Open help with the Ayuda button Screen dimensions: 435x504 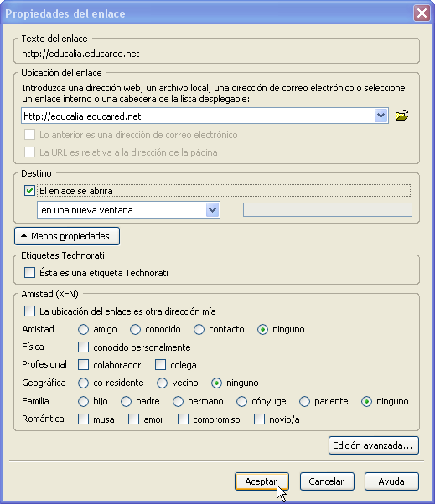point(391,481)
